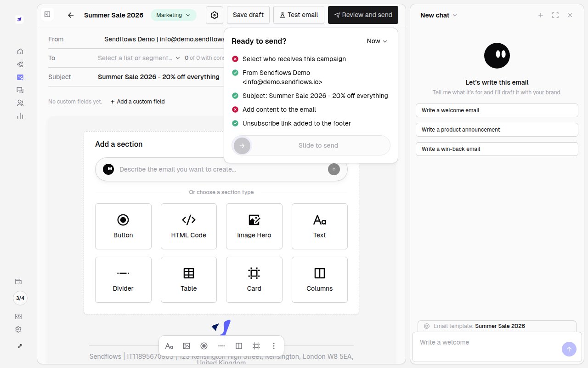Open the Now send-time dropdown
This screenshot has width=588, height=368.
(x=377, y=41)
